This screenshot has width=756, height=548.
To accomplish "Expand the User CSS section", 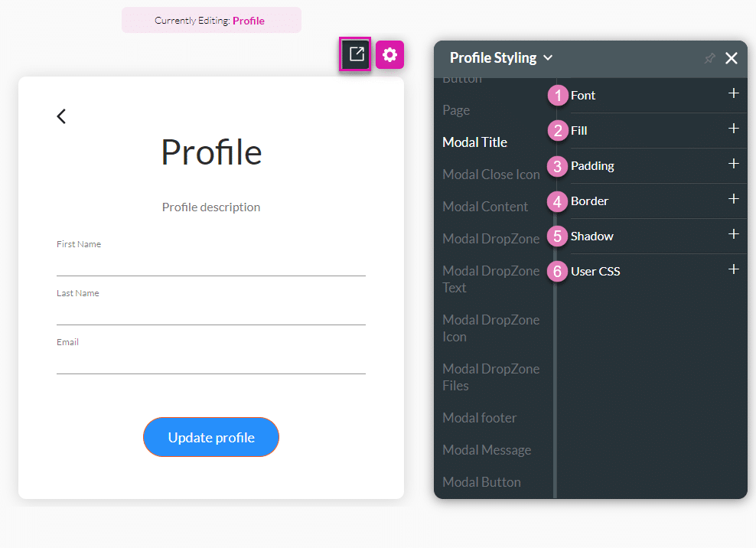I will pyautogui.click(x=733, y=269).
